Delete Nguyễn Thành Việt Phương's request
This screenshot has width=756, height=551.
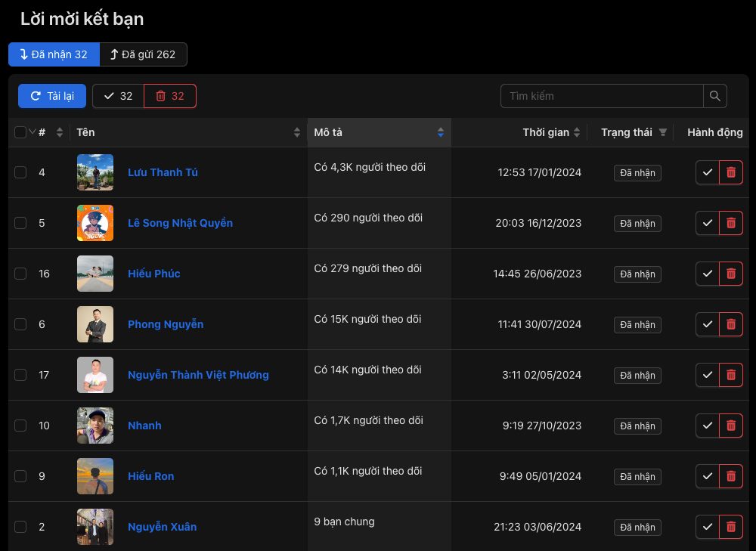731,375
